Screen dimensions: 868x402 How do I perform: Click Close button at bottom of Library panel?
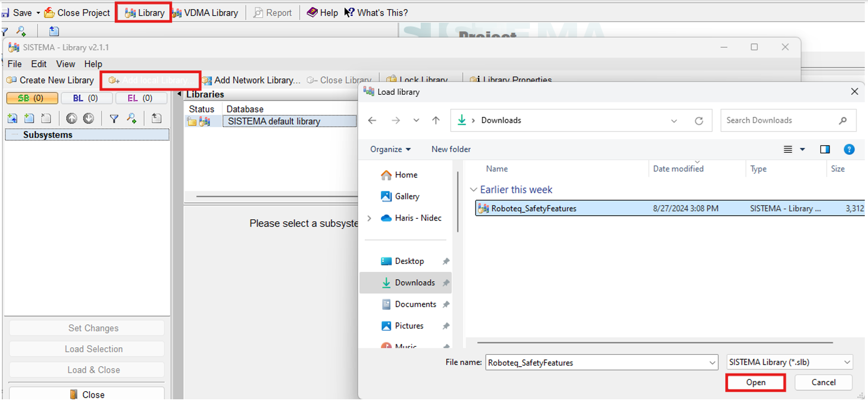[x=87, y=394]
